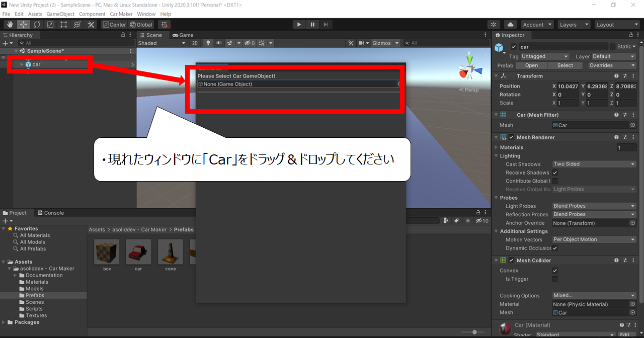Toggle Global handle rotation button

[x=141, y=25]
